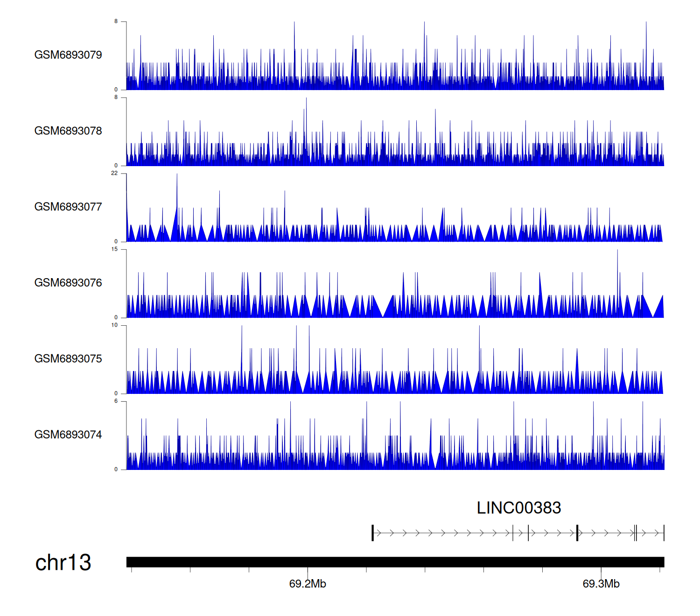
Task: Click the first exon of LINC00383
Action: 372,533
